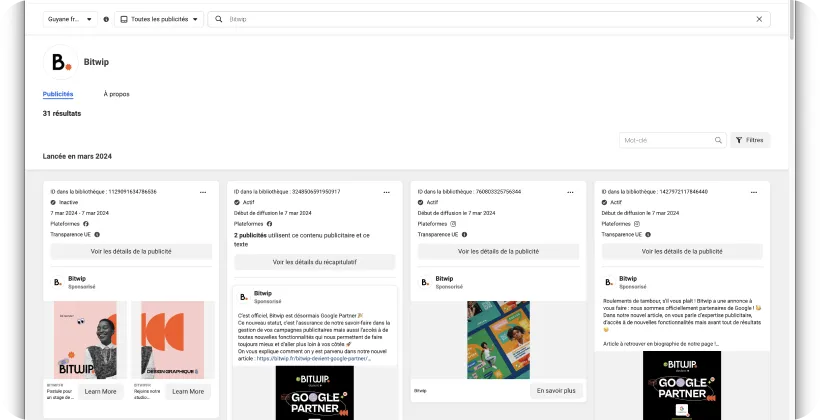Image resolution: width=820 pixels, height=420 pixels.
Task: Open Voir les détails de la publicité on first ad
Action: (131, 252)
